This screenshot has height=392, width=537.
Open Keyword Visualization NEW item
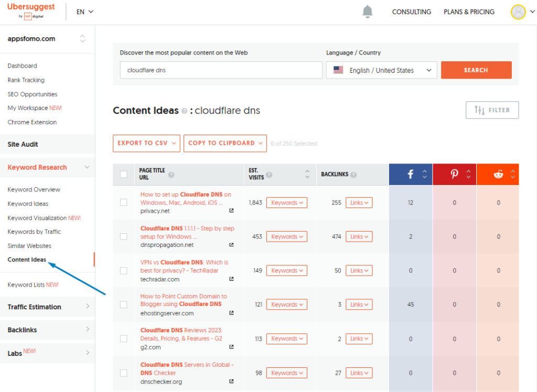[x=44, y=217]
